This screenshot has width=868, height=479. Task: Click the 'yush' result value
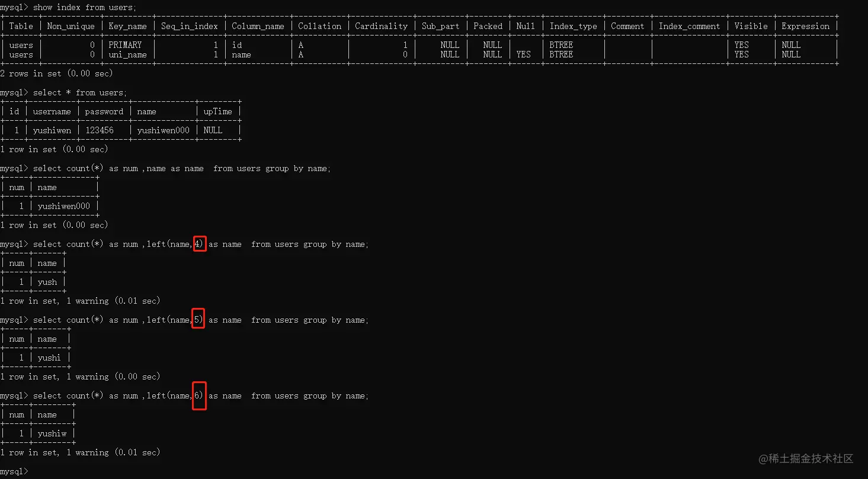tap(47, 282)
